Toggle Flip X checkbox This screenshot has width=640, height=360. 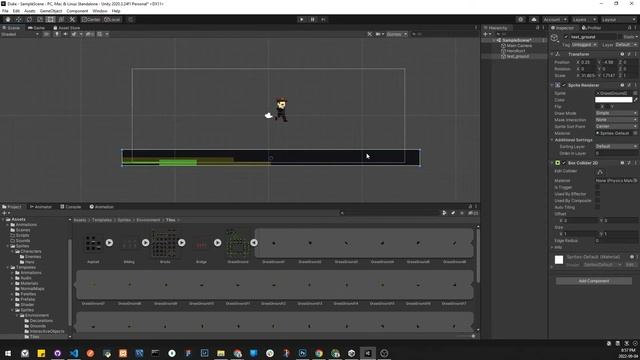(x=598, y=107)
